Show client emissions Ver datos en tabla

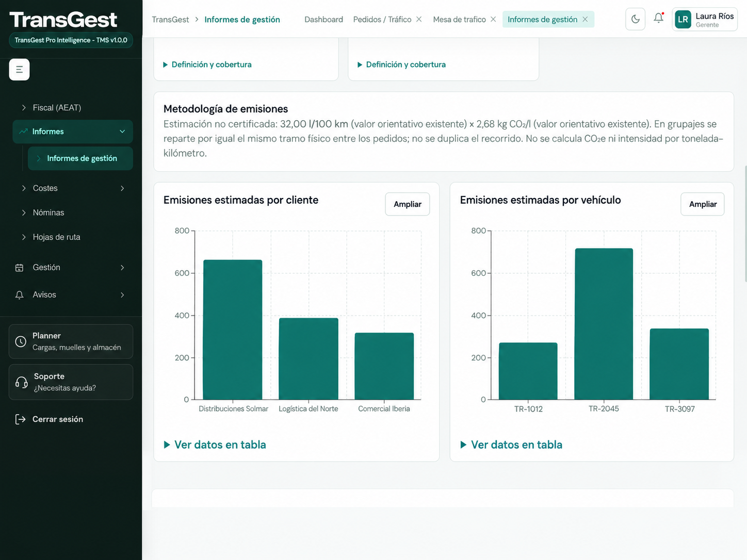tap(215, 444)
